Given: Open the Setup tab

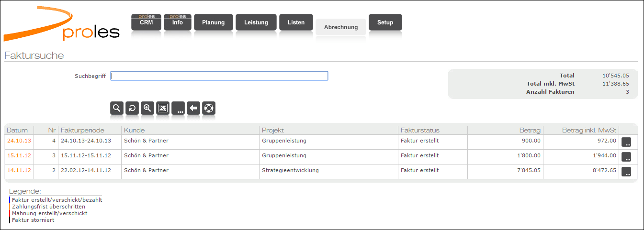Looking at the screenshot, I should 385,22.
